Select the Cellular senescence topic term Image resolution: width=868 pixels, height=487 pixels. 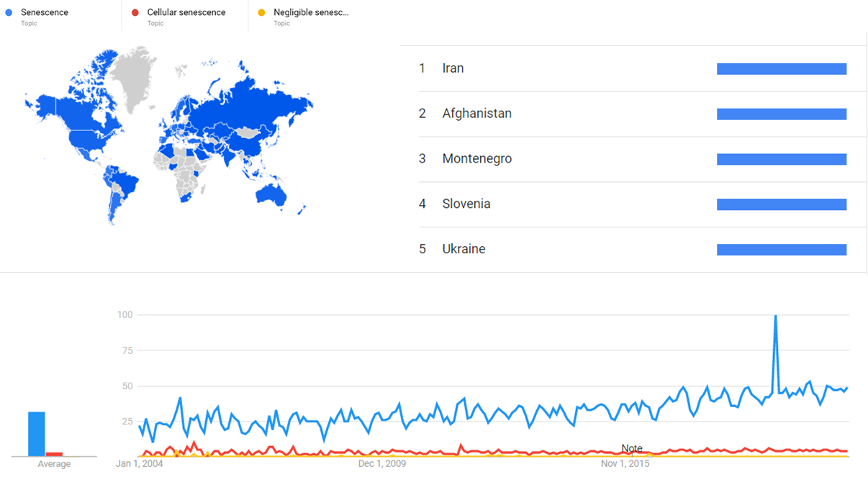pyautogui.click(x=186, y=13)
